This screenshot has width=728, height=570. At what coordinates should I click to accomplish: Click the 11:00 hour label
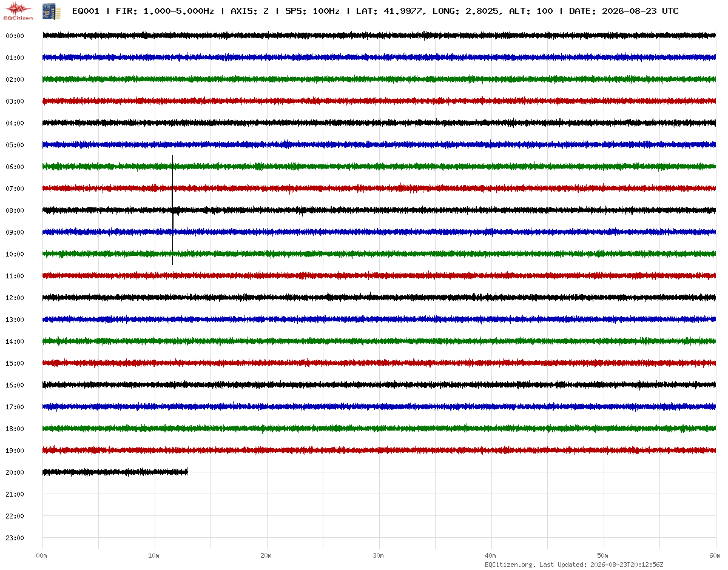15,276
